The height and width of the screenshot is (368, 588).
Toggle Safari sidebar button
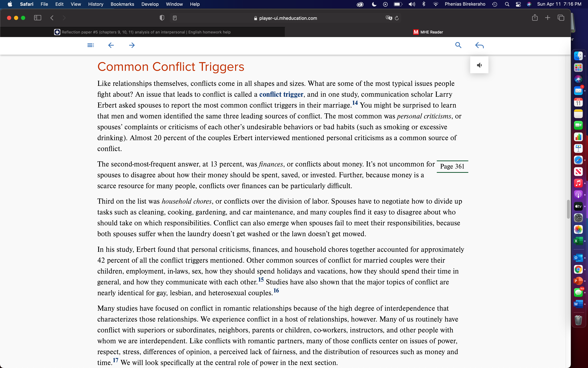[37, 18]
